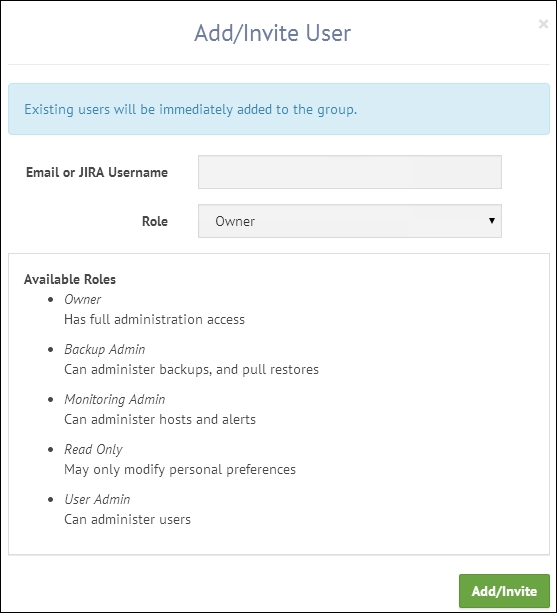Click the Read Only role entry
Viewport: 557px width, 613px height.
pyautogui.click(x=93, y=450)
